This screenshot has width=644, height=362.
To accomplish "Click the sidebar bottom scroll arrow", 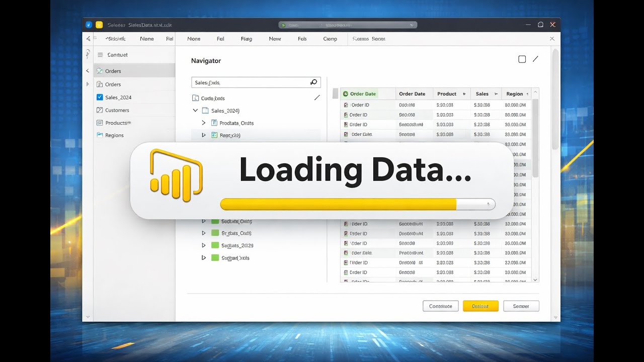I will pyautogui.click(x=88, y=317).
